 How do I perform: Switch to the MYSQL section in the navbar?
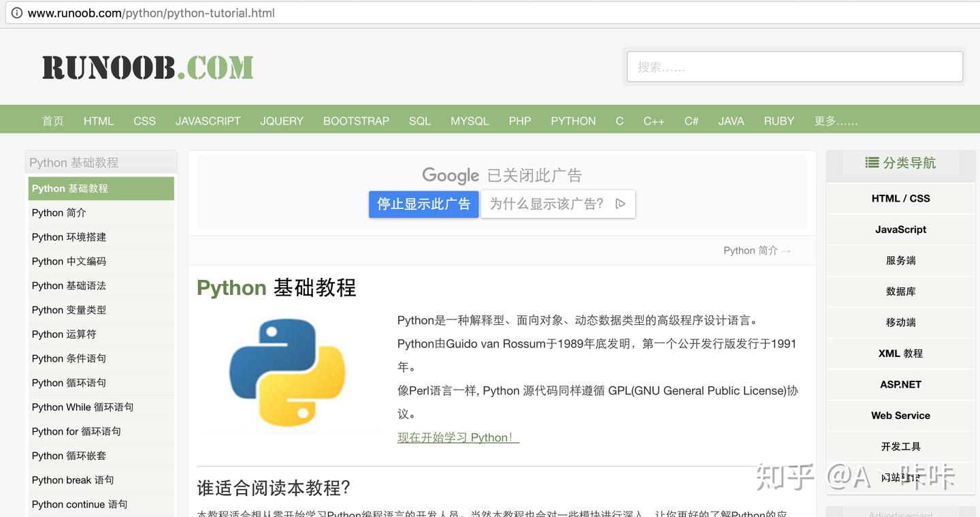click(470, 121)
